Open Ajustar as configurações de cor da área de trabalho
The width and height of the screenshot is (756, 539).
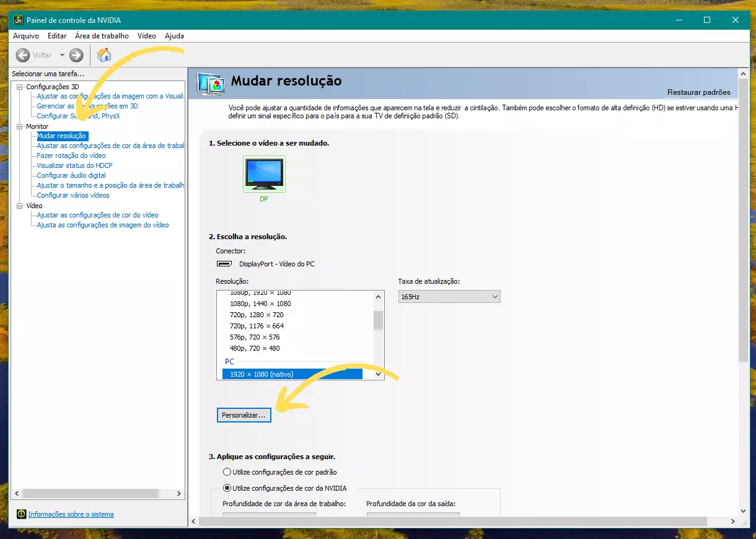pyautogui.click(x=110, y=146)
